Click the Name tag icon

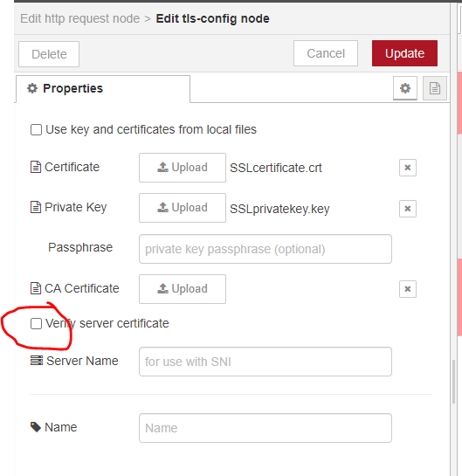(x=36, y=427)
